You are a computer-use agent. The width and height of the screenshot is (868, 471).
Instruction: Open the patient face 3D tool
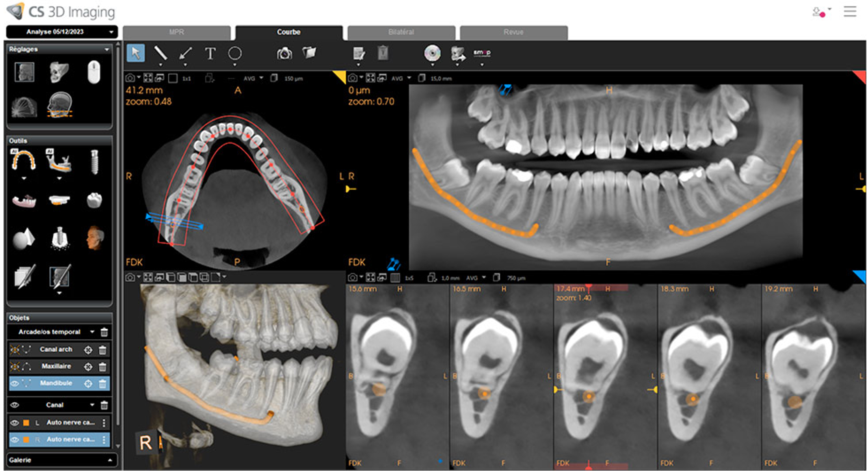[x=95, y=238]
